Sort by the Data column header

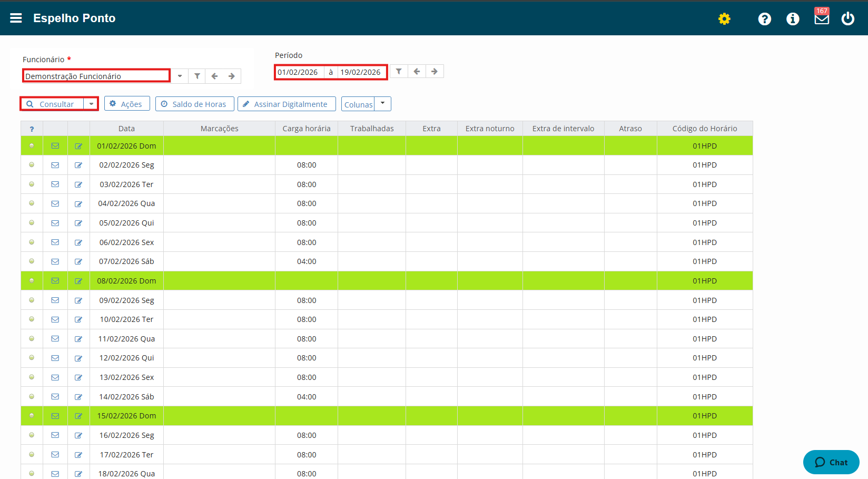coord(126,129)
